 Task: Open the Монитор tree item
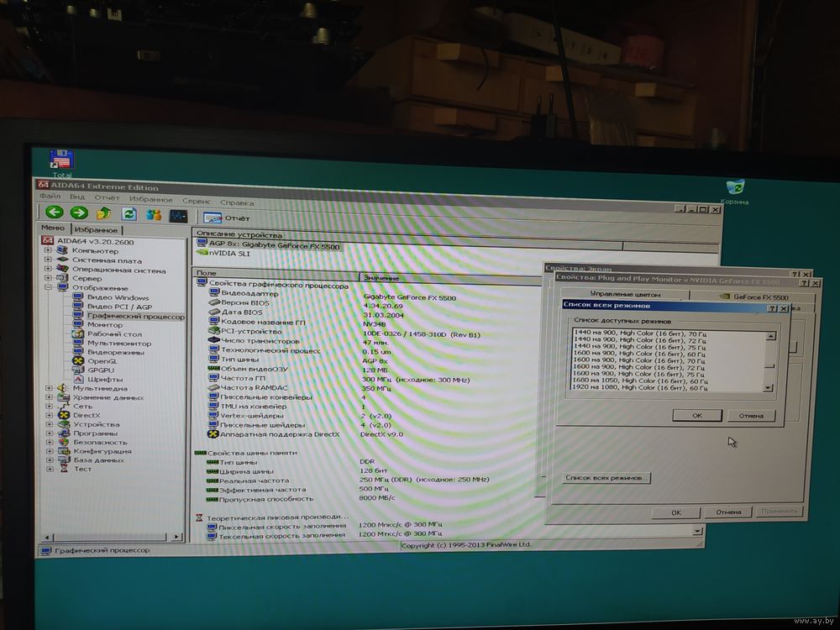(104, 324)
